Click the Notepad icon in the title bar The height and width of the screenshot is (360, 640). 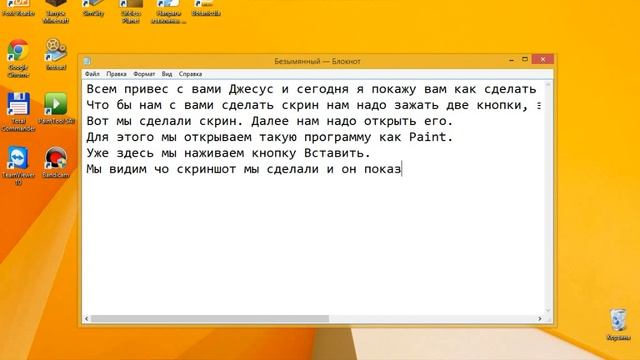87,61
